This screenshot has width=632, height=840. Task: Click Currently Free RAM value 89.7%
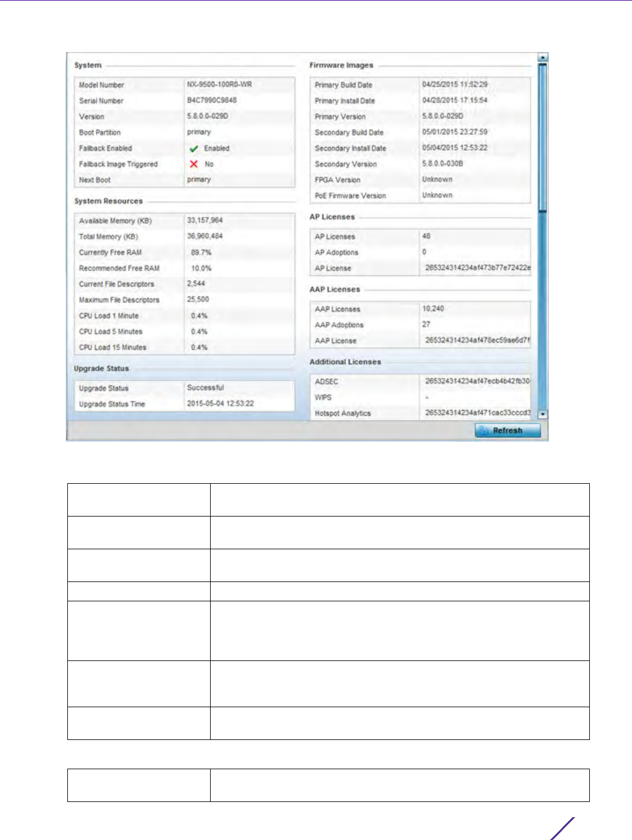201,253
